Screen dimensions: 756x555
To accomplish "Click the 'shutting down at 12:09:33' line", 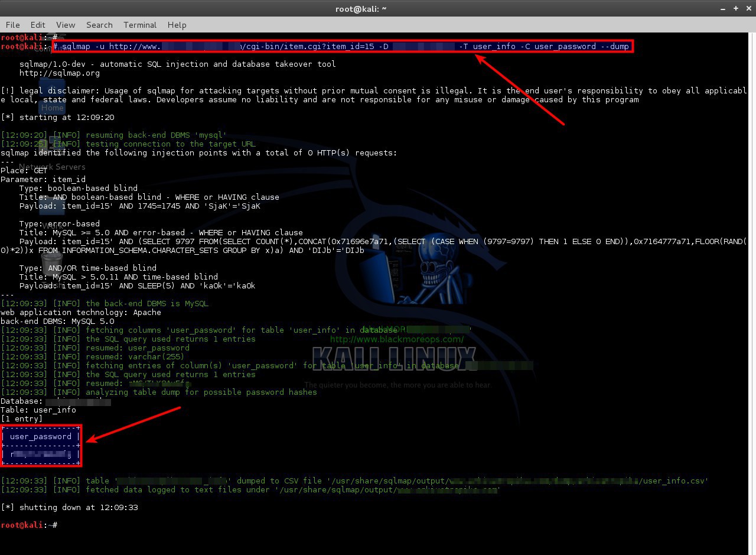I will point(69,507).
